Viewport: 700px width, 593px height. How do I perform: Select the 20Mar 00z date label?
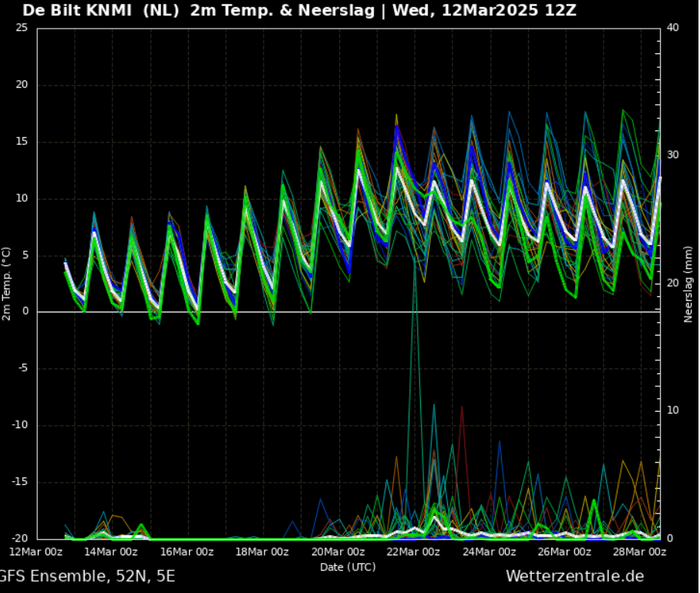tap(338, 551)
